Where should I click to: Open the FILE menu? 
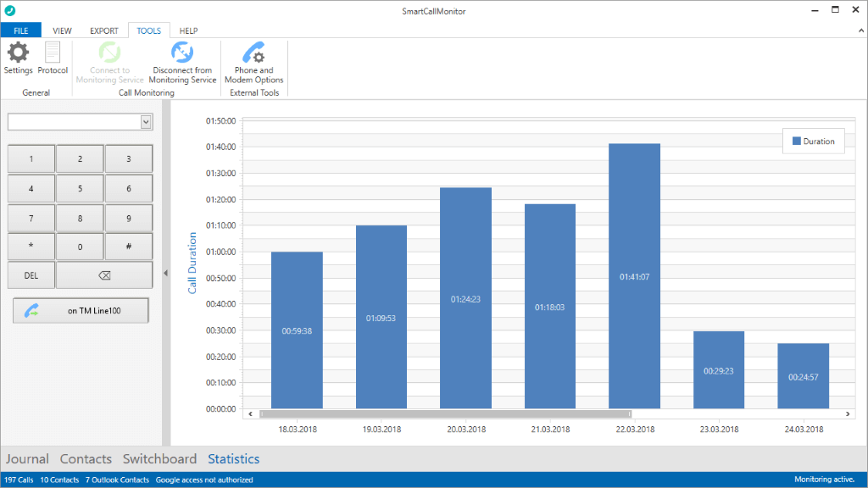coord(21,30)
